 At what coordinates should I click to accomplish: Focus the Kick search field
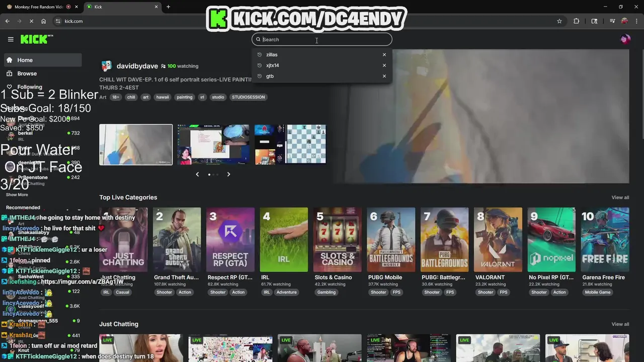[x=322, y=39]
